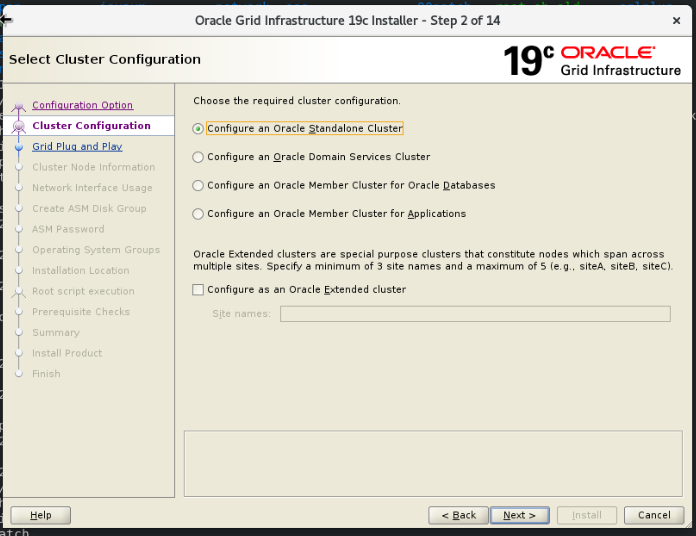Click the Installation Location step text
The height and width of the screenshot is (536, 696).
click(x=81, y=271)
